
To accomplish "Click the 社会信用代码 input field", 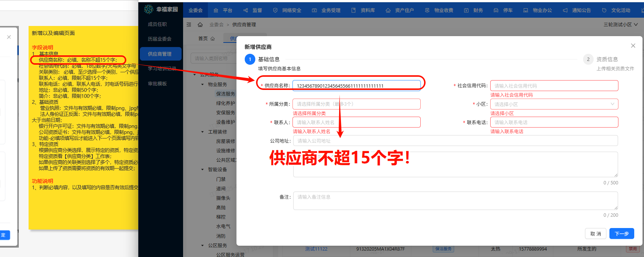I will point(554,85).
